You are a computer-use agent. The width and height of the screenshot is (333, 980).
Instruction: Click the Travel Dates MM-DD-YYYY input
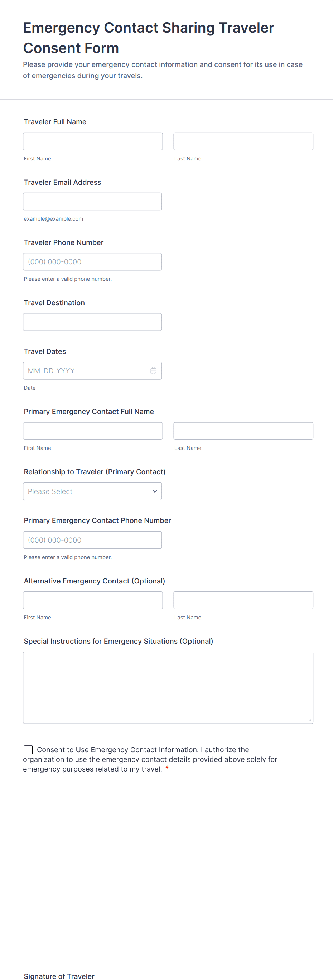tap(86, 370)
